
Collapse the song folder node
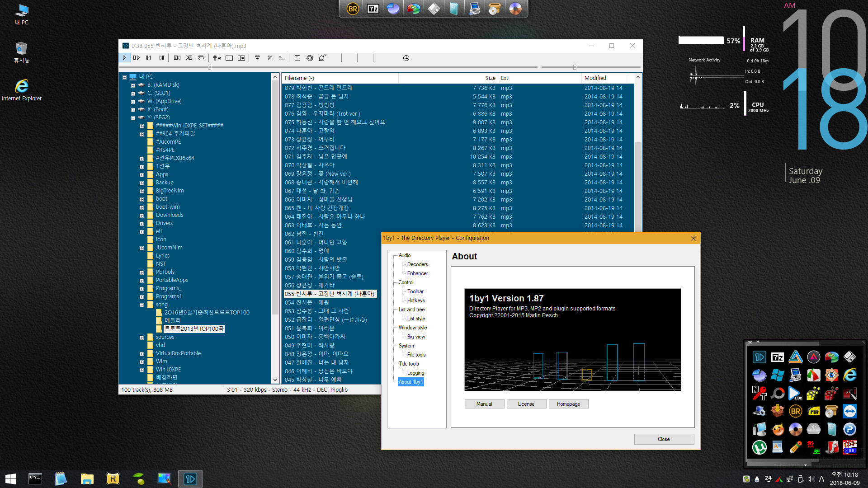point(142,305)
